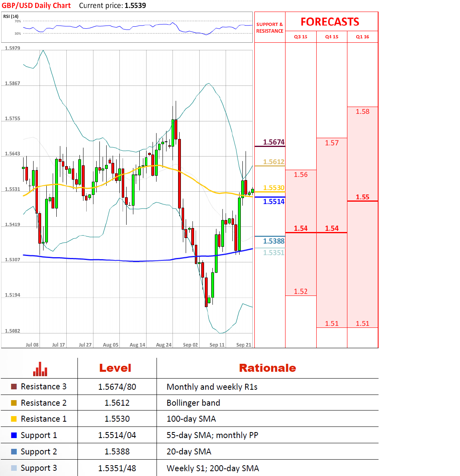460x476 pixels.
Task: Click the Support 1 row label
Action: coord(39,435)
